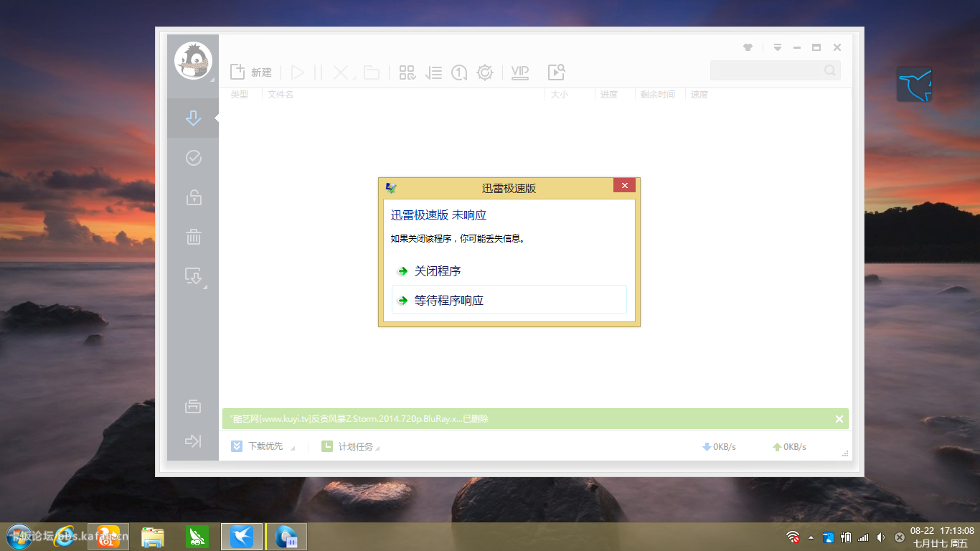
Task: Click the delete task X icon
Action: (x=341, y=72)
